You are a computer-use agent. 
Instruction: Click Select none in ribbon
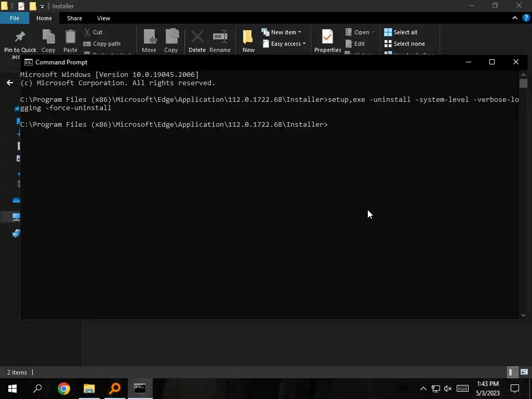point(404,44)
